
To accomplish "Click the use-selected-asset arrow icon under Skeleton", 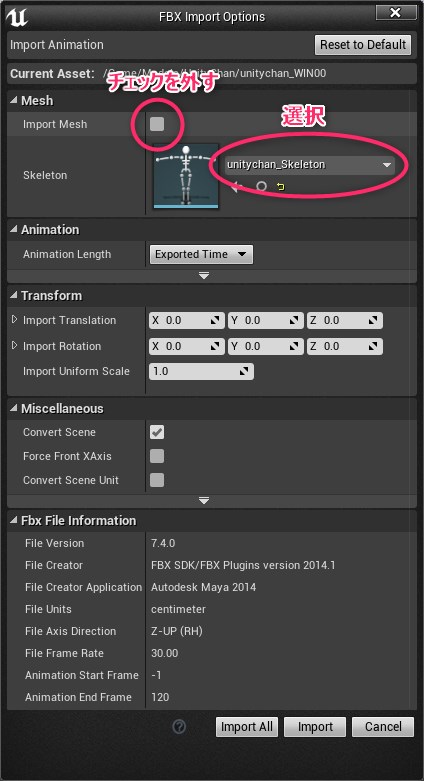I will click(x=237, y=187).
